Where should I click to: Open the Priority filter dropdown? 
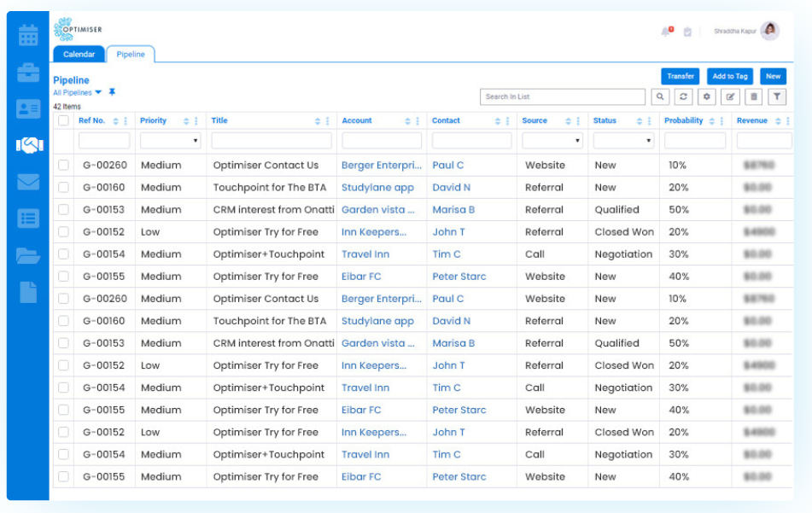(x=170, y=139)
